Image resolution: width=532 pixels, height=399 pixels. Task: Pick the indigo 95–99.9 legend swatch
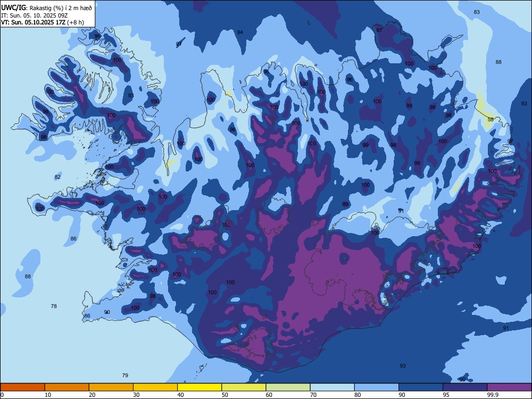465,387
